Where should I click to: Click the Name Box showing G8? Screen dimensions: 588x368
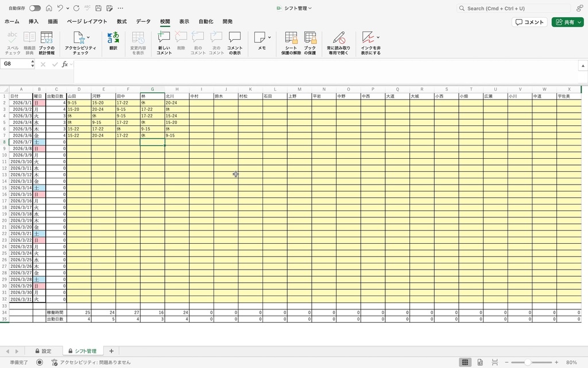pos(15,64)
